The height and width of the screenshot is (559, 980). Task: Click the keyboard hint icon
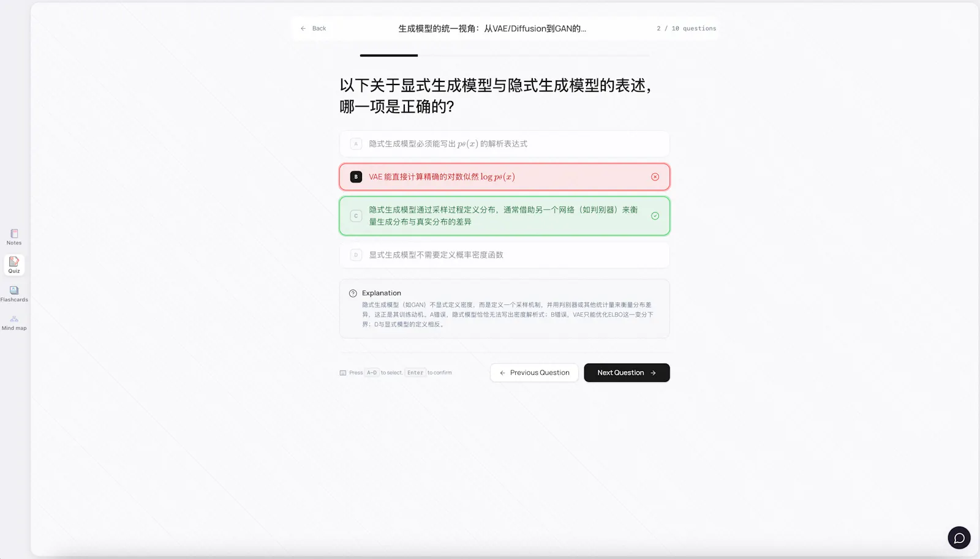pyautogui.click(x=343, y=373)
